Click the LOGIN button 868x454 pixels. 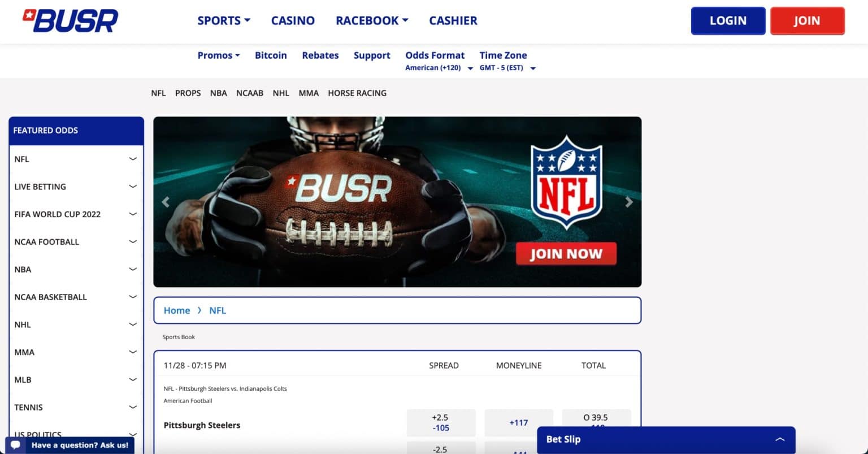[x=728, y=20]
